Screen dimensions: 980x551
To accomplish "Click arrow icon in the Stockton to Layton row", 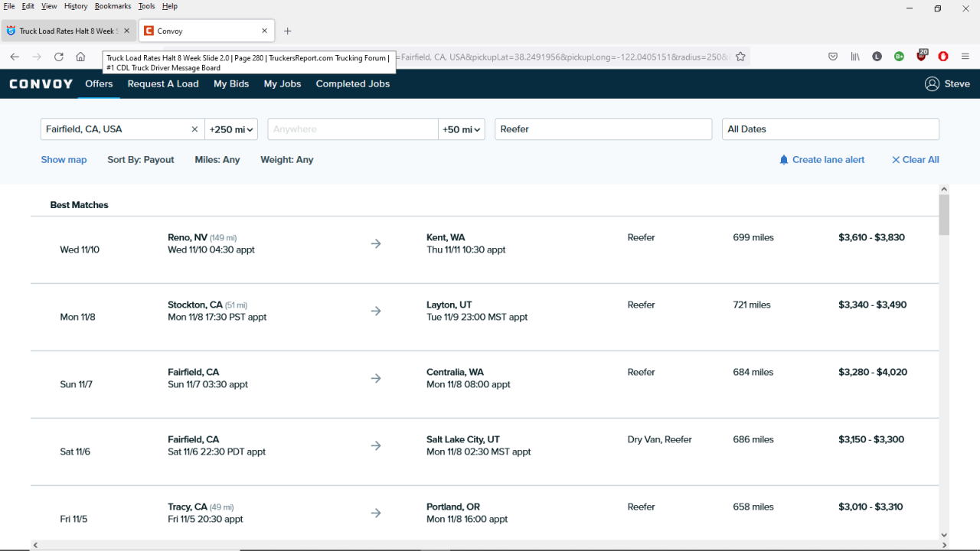I will [376, 311].
